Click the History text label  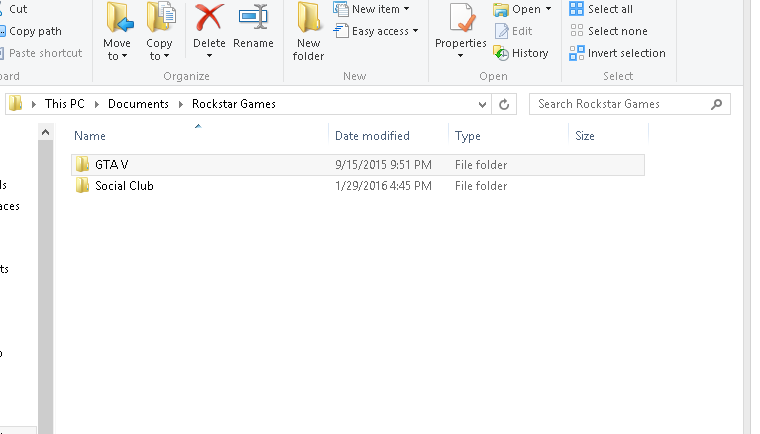point(530,53)
